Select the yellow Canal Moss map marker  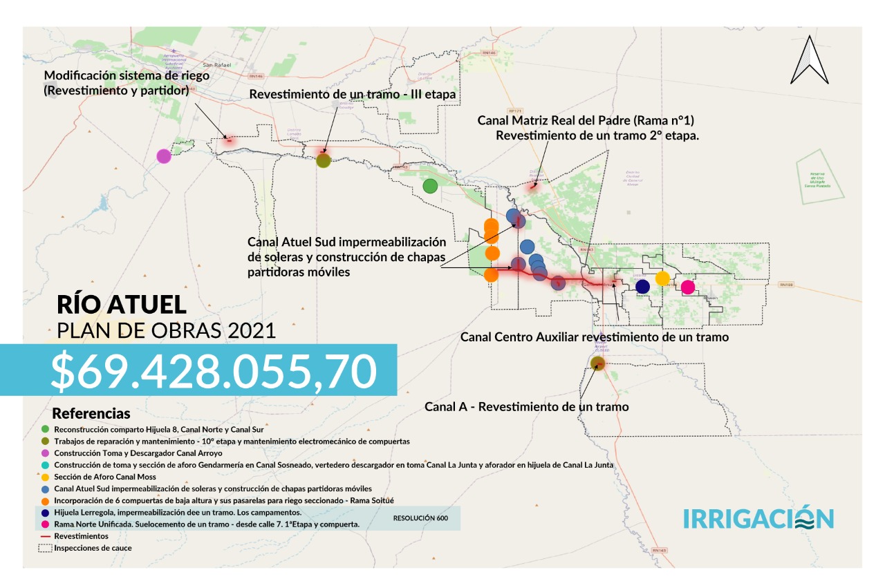[x=662, y=278]
